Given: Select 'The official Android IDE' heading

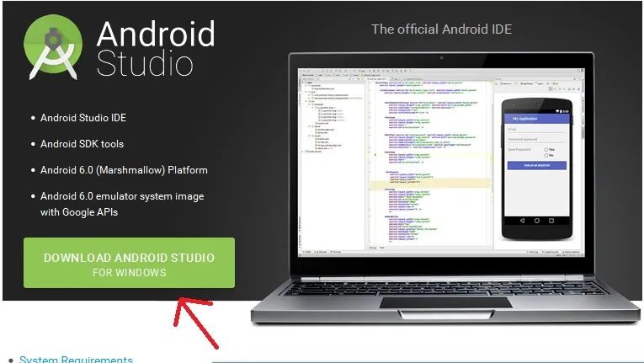Looking at the screenshot, I should pyautogui.click(x=441, y=29).
